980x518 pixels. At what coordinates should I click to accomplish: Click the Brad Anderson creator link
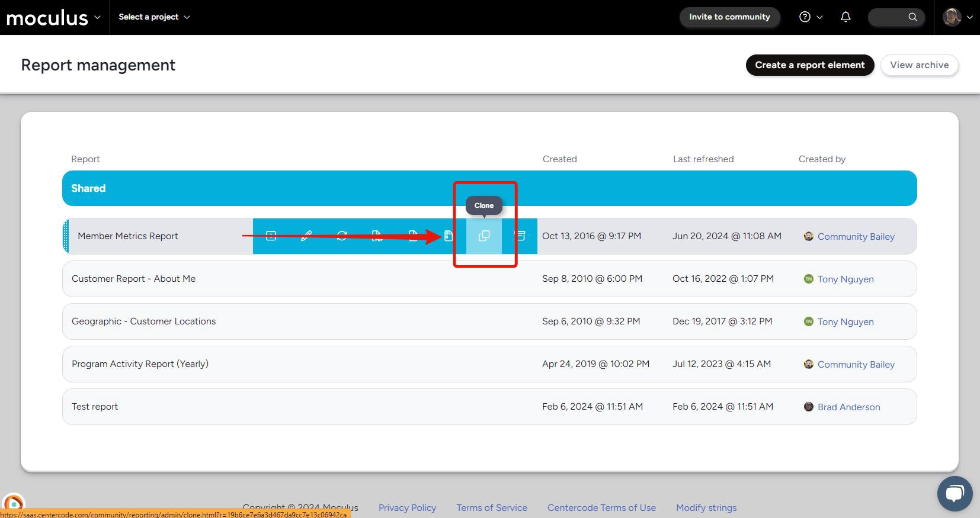(848, 407)
